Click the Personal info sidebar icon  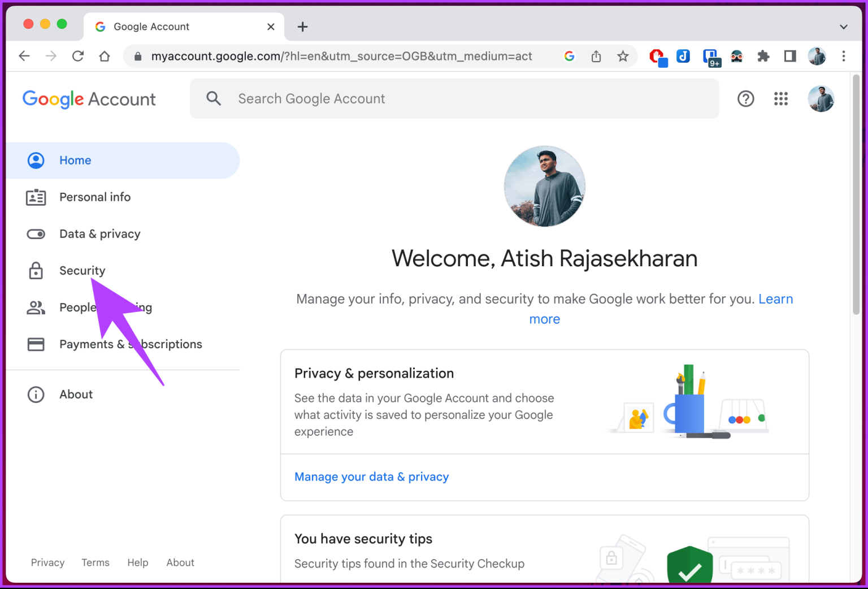(x=36, y=197)
